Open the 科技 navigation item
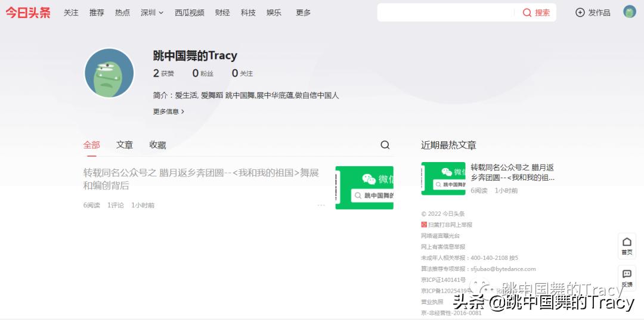 tap(248, 13)
